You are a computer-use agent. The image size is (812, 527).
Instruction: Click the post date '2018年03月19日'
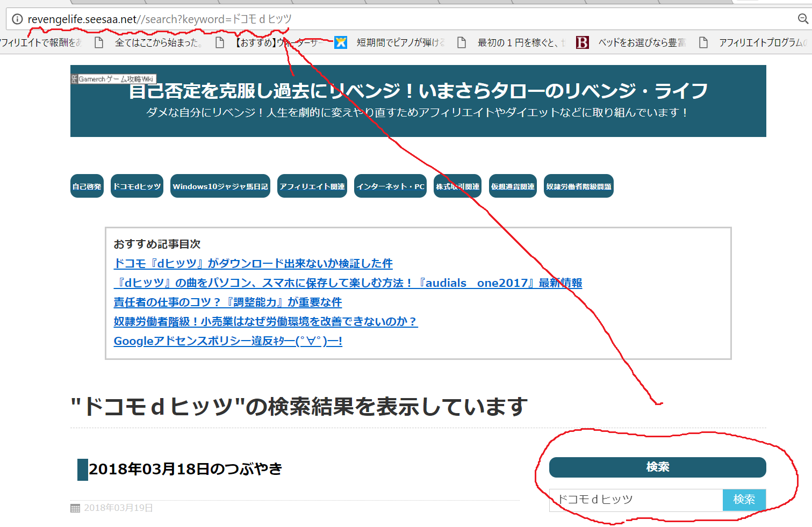pos(118,508)
